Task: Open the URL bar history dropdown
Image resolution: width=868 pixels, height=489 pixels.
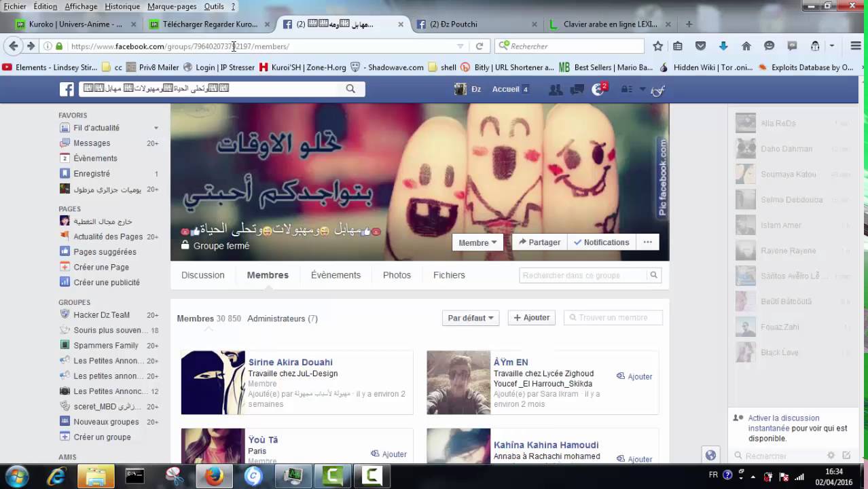Action: point(460,46)
